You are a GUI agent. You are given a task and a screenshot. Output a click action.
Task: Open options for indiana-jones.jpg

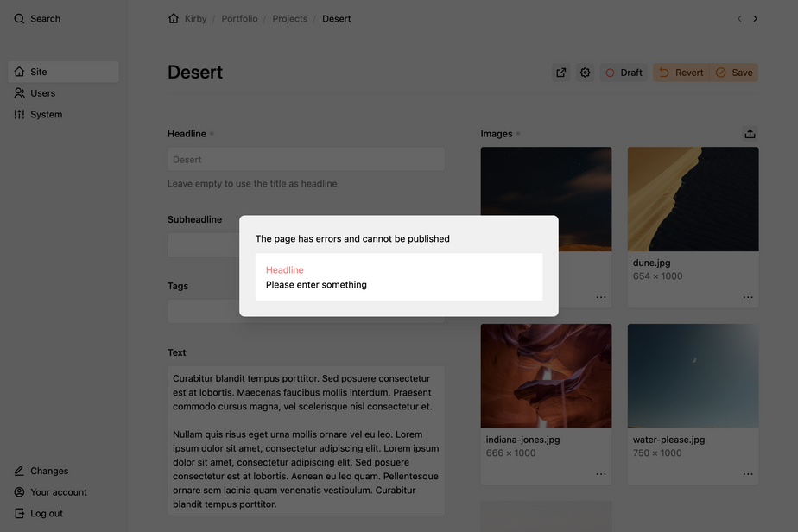(601, 473)
